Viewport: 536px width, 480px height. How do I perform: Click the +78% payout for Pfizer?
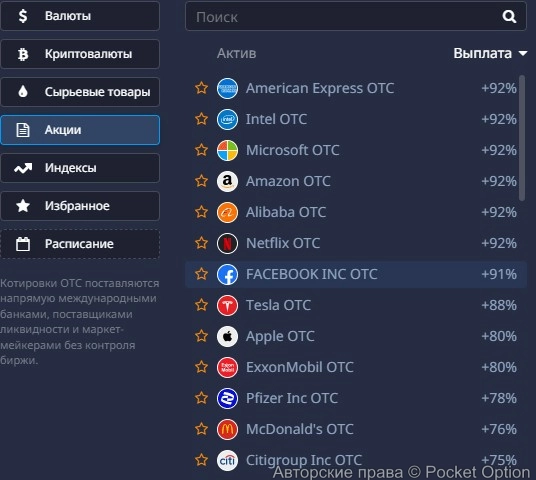coord(499,398)
